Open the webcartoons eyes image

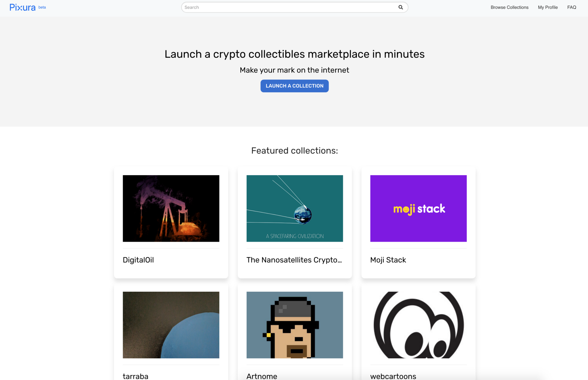coord(419,325)
